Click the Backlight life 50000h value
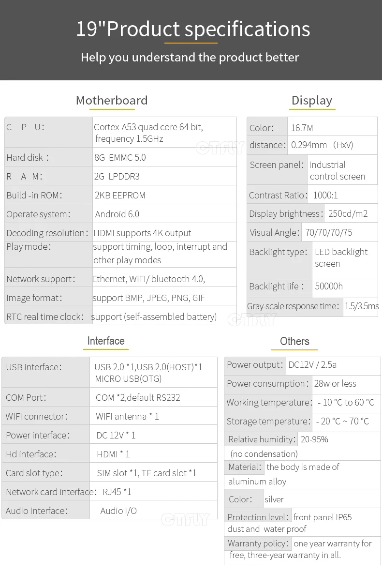 (x=329, y=286)
